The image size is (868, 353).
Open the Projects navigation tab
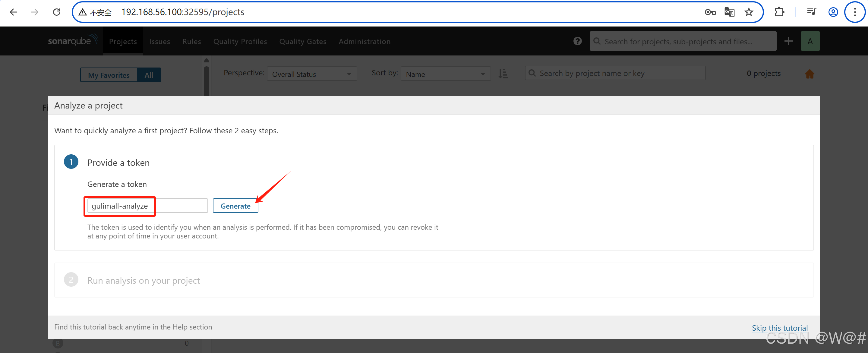[123, 41]
